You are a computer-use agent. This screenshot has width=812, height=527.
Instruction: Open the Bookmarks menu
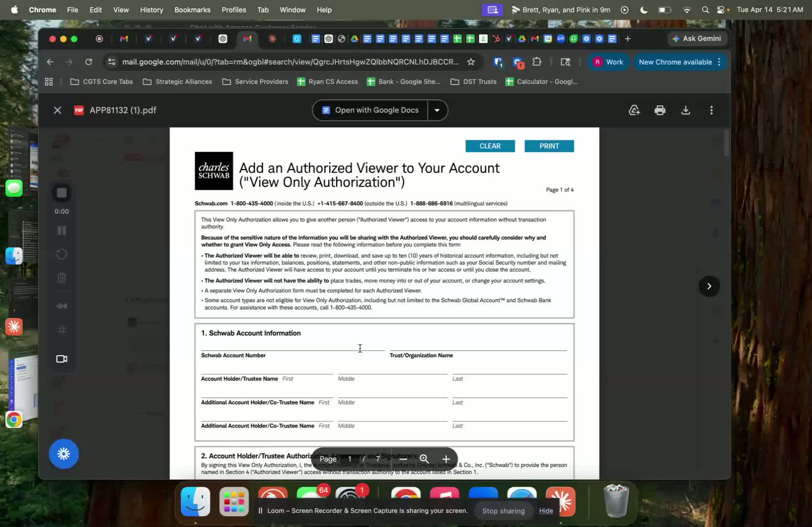pyautogui.click(x=192, y=10)
